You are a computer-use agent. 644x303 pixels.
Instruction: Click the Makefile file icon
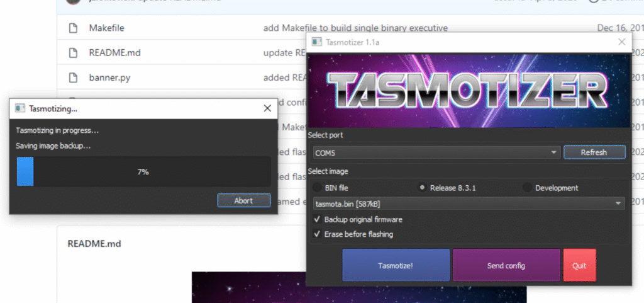point(74,28)
